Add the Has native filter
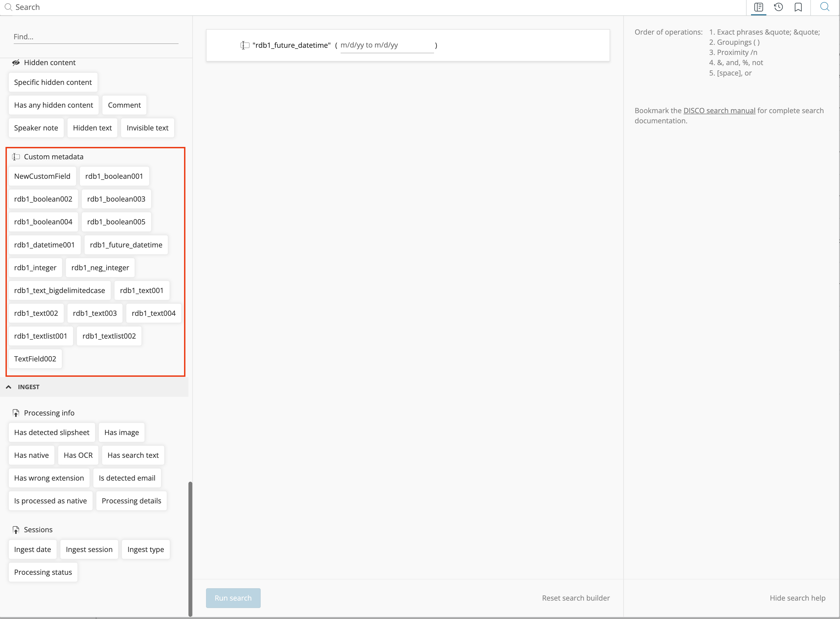Image resolution: width=840 pixels, height=619 pixels. (x=32, y=455)
